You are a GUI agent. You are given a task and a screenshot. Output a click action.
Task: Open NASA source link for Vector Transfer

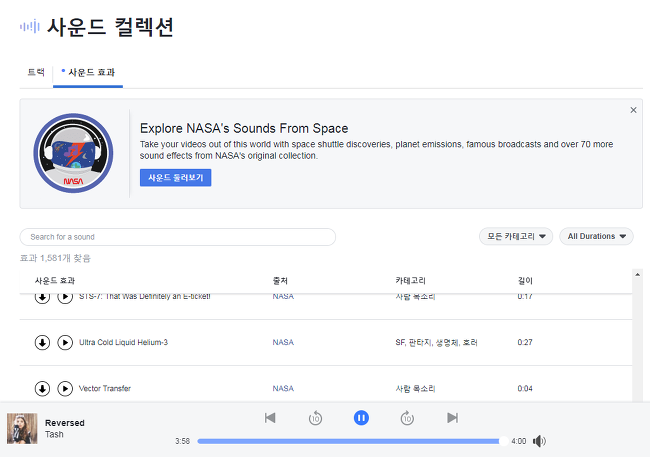[283, 389]
